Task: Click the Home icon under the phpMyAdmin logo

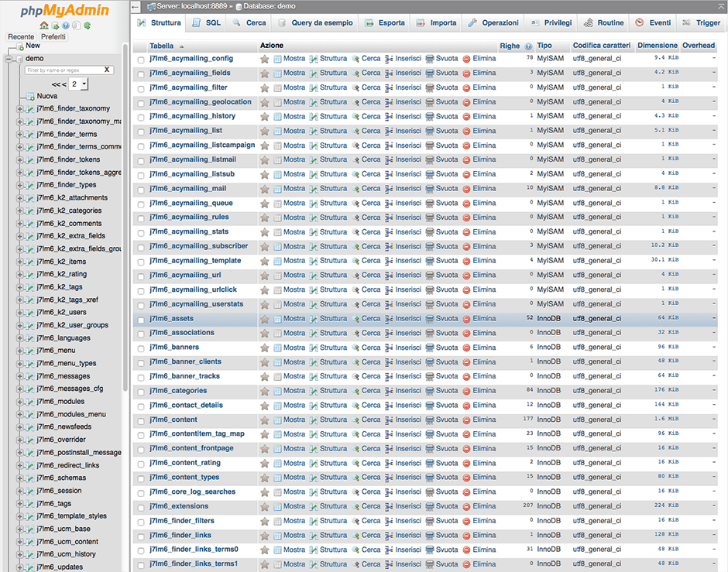Action: pos(45,26)
